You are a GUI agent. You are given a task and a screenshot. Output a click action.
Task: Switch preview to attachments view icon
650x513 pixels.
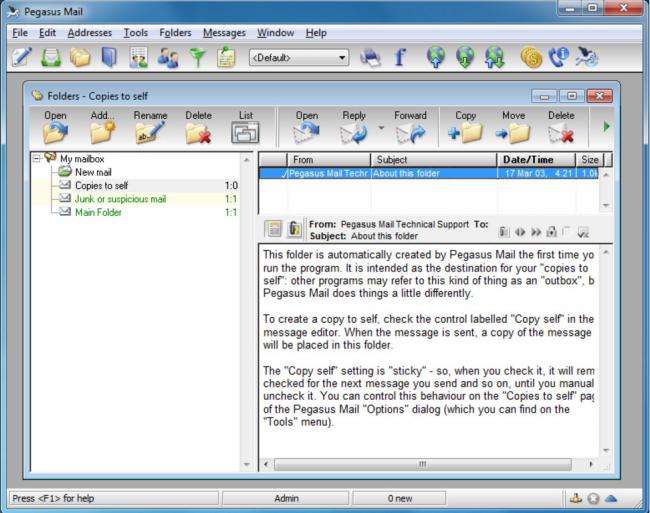(294, 229)
